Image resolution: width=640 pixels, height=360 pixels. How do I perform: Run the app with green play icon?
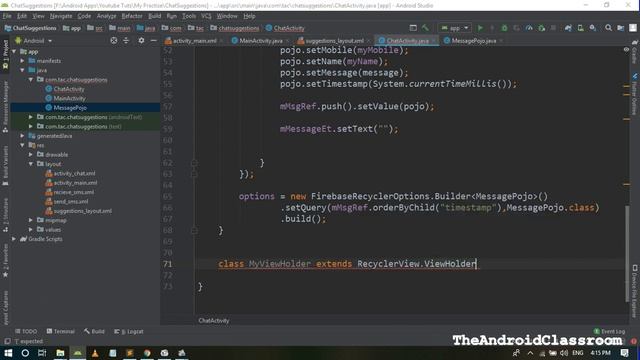coord(480,28)
